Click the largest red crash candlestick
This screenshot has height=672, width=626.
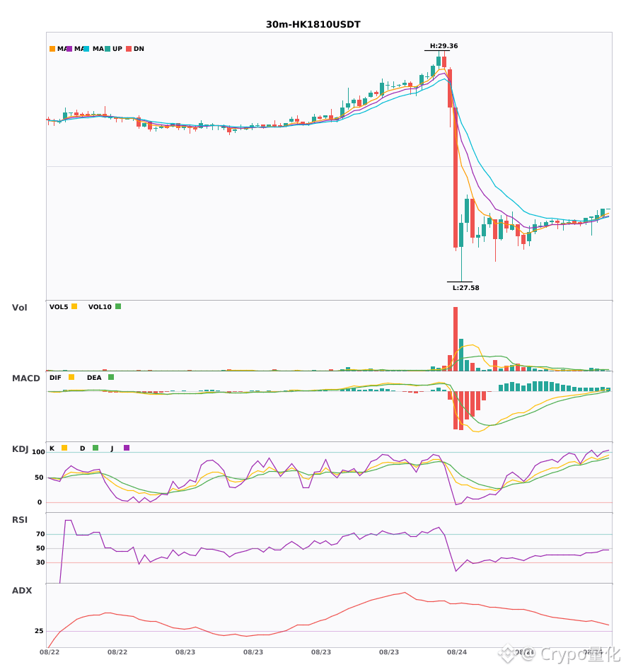456,178
